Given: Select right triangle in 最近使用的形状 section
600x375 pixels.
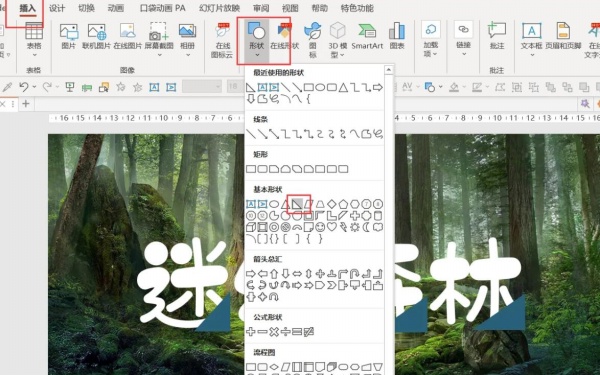Looking at the screenshot, I should [x=250, y=88].
